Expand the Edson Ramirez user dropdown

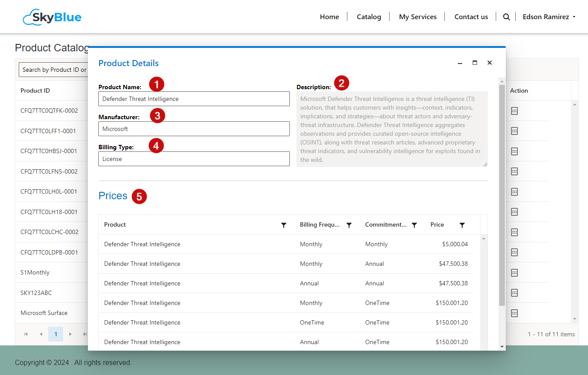pyautogui.click(x=549, y=17)
